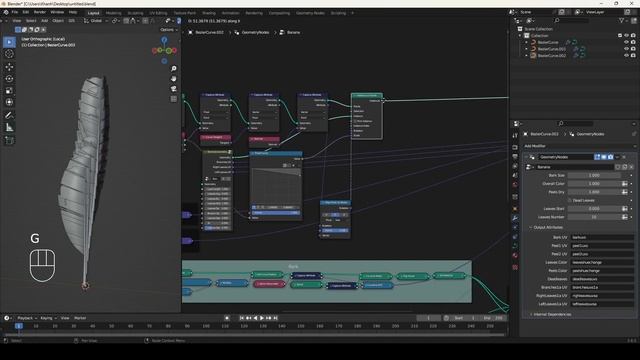Open Tool properties tab icon

[x=515, y=135]
